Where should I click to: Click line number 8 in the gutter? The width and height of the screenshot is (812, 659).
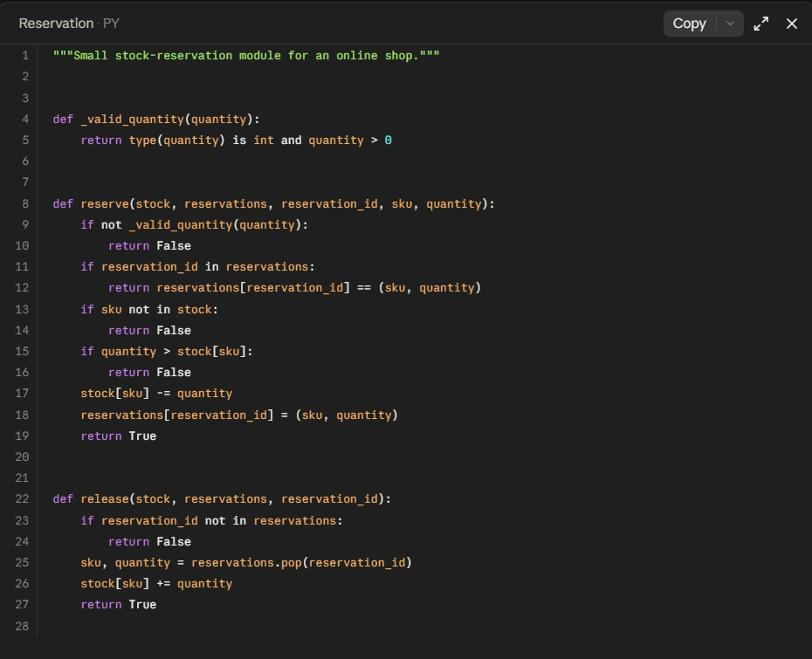tap(25, 204)
